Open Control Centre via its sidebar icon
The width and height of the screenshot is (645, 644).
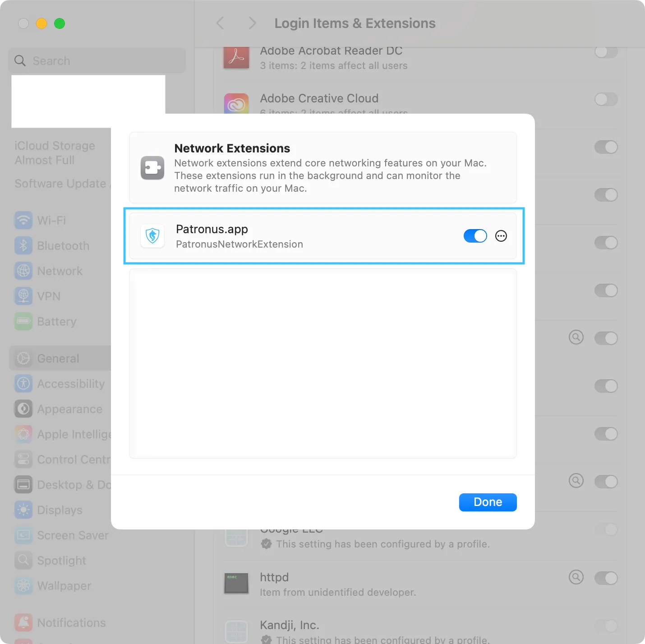click(x=23, y=460)
